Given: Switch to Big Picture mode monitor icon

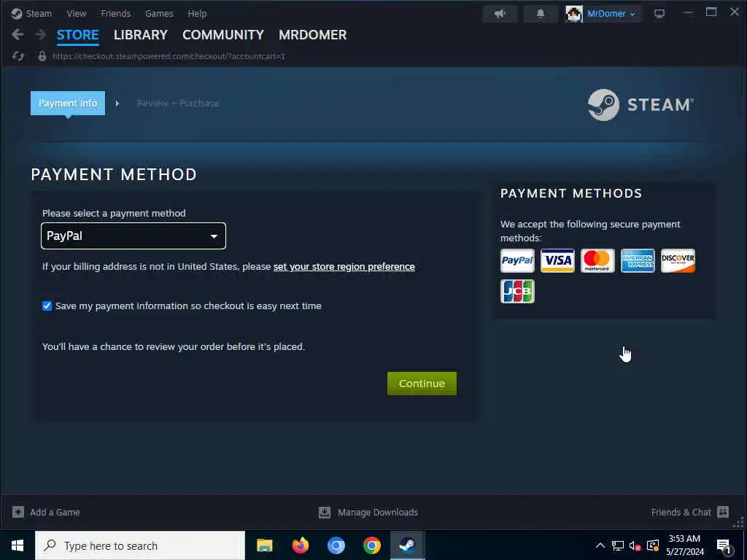Looking at the screenshot, I should coord(659,14).
